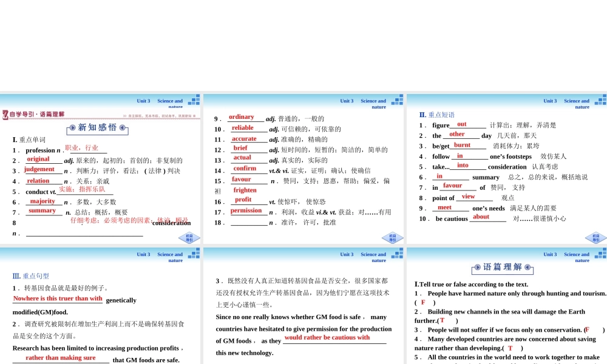
Task: Click the red answer 'judgement'
Action: tap(39, 169)
